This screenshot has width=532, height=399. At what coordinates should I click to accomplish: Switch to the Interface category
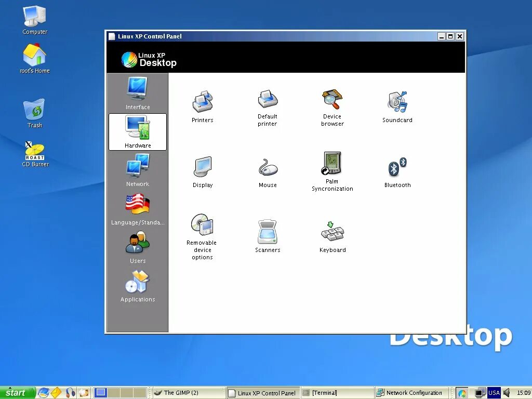(137, 94)
